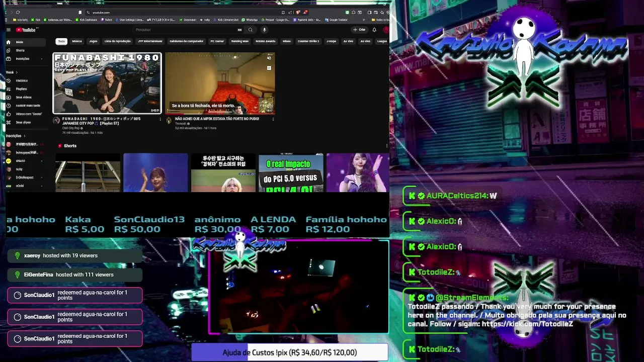
Task: Select the Música filter chip
Action: coord(77,41)
